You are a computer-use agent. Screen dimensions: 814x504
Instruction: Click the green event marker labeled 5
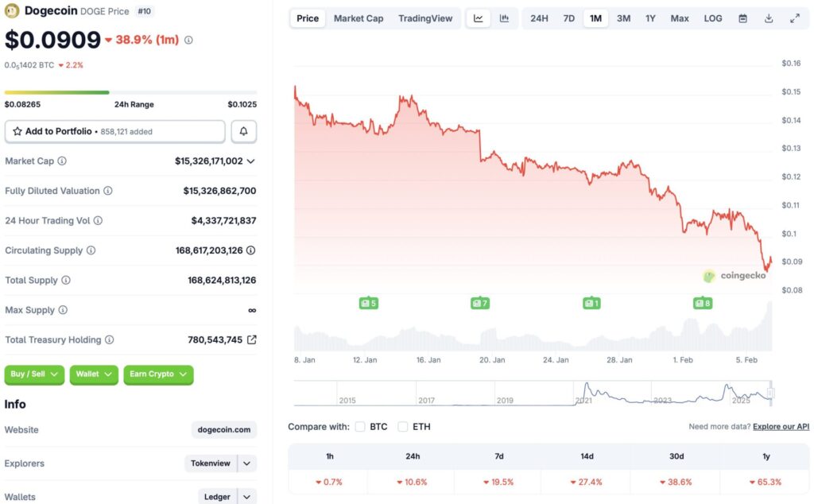pos(368,303)
